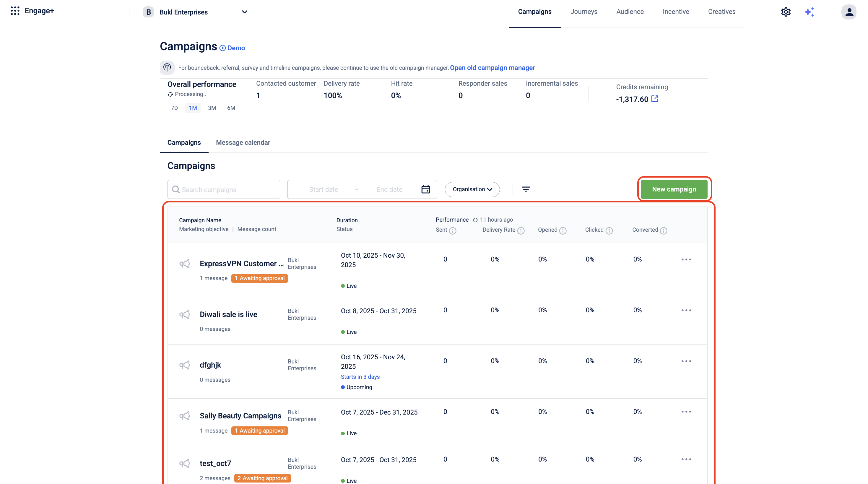Open the filter lines icon
The image size is (868, 484).
[x=526, y=189]
